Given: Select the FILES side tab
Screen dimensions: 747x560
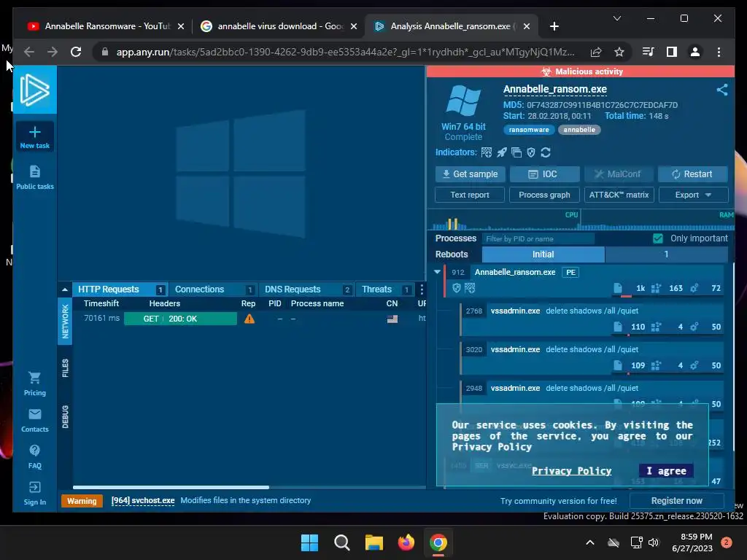Looking at the screenshot, I should tap(65, 368).
